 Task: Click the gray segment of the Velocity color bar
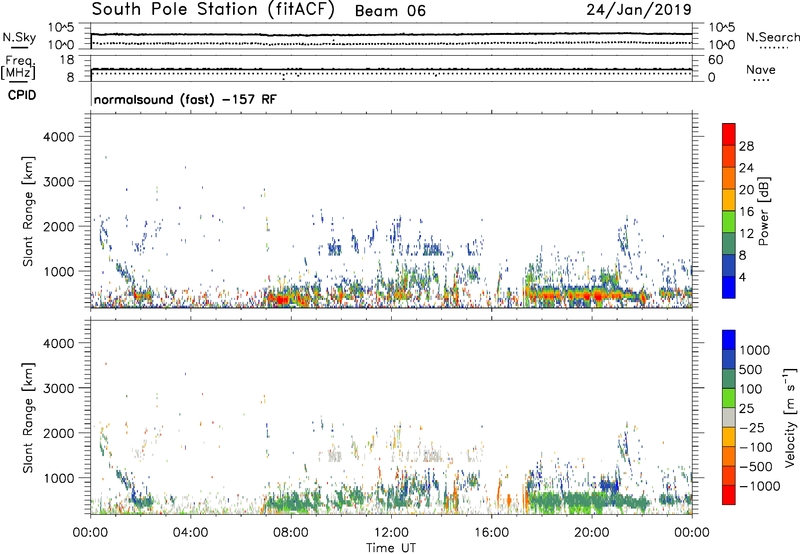[729, 418]
